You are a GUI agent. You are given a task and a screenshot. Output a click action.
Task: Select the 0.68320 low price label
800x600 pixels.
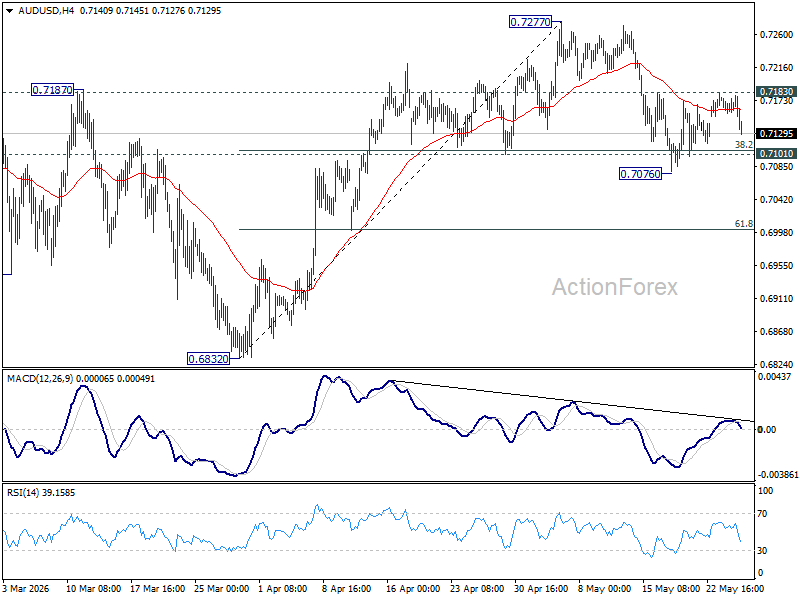pos(209,359)
